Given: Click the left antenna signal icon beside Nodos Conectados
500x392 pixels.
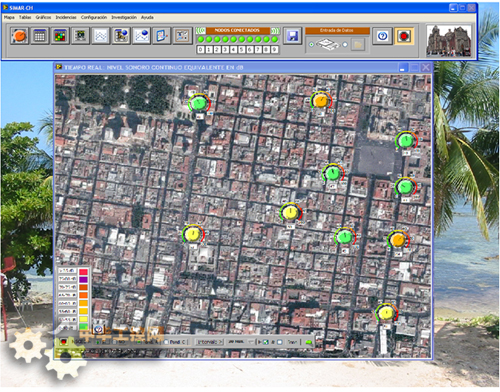Looking at the screenshot, I should click(x=200, y=31).
